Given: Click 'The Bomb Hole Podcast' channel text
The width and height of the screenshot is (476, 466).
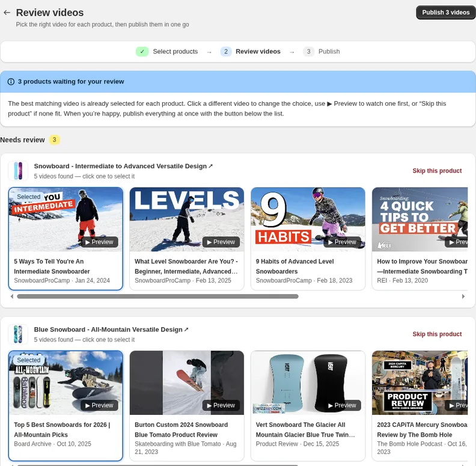Looking at the screenshot, I should [x=409, y=444].
